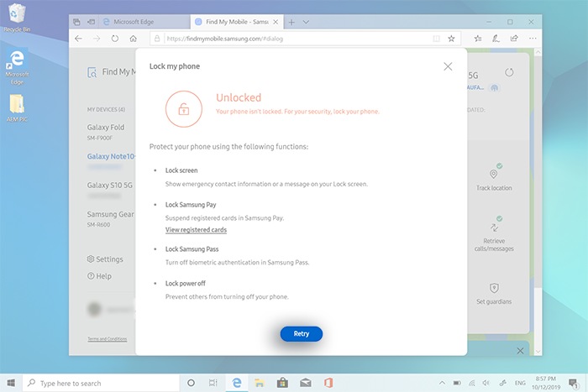Click the page vertical scrollbar
Image resolution: width=588 pixels, height=392 pixels.
[538, 201]
